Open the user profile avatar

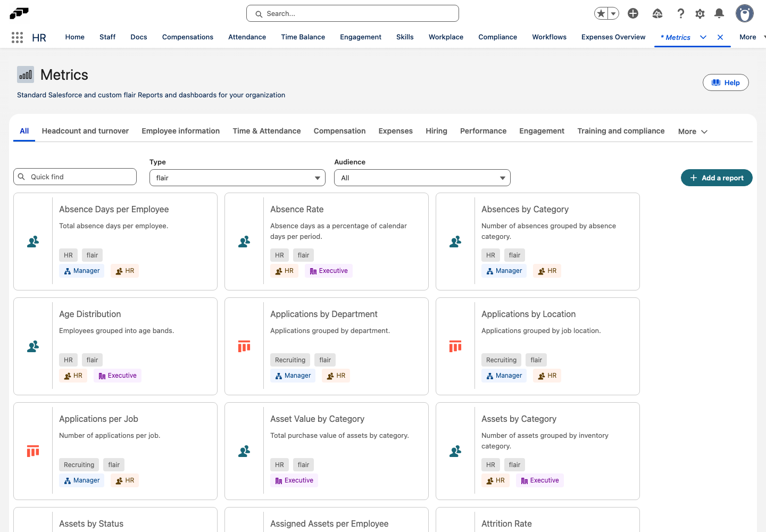pyautogui.click(x=745, y=13)
